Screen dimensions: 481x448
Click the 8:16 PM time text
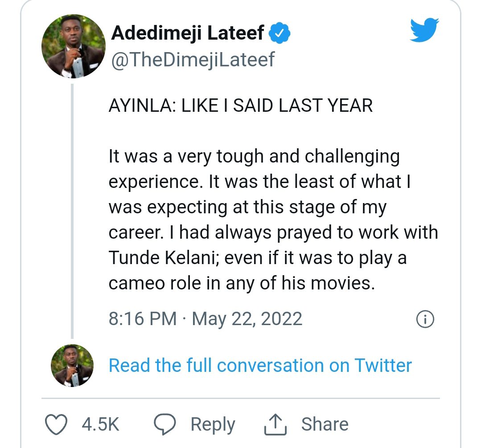(143, 319)
